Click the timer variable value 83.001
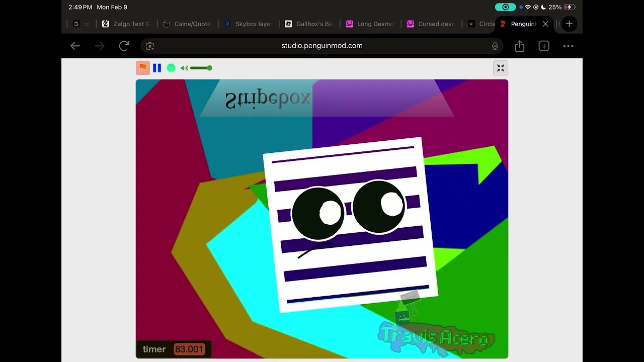Screen dimensions: 644x362 (x=189, y=349)
